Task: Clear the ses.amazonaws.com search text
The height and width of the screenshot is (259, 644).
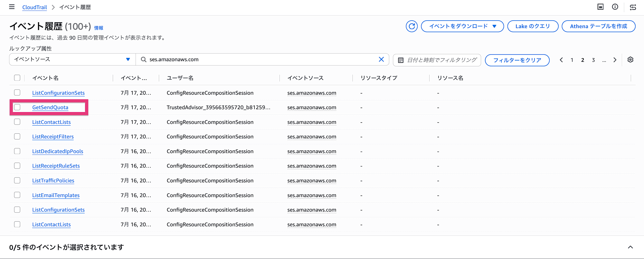Action: 381,59
